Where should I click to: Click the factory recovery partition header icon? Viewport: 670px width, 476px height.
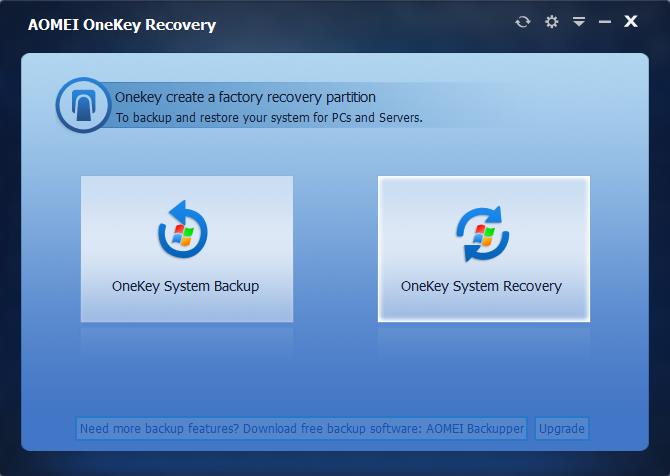point(82,105)
